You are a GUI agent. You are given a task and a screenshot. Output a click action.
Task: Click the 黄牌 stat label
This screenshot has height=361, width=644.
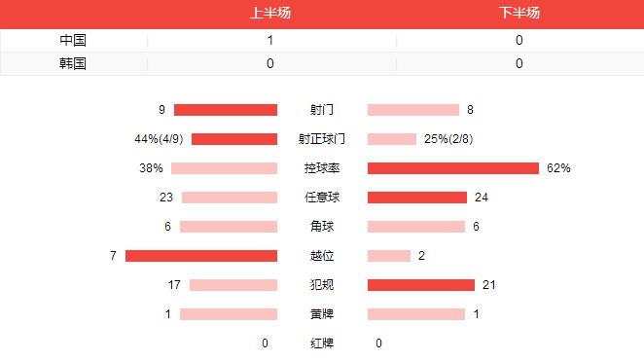[322, 314]
